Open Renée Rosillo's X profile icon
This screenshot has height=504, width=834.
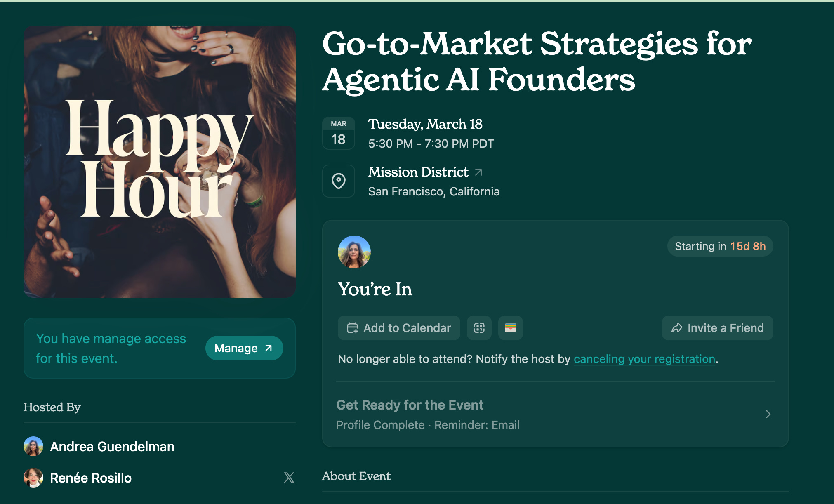click(289, 478)
